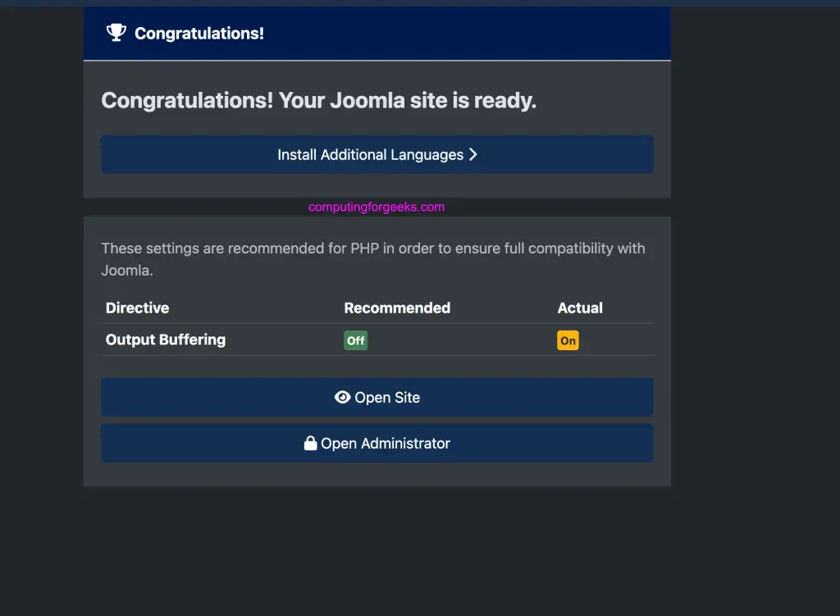Click the Output Buffering directive label
The width and height of the screenshot is (840, 616).
pos(166,340)
